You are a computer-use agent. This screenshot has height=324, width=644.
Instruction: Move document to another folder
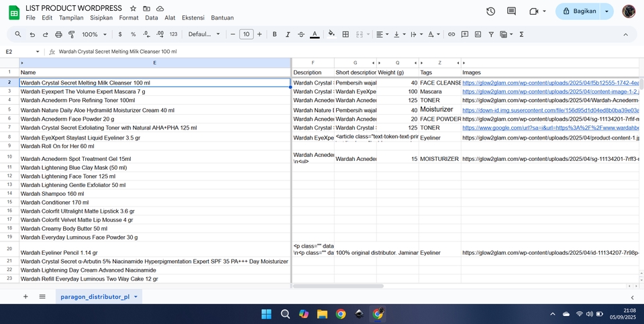click(x=147, y=9)
